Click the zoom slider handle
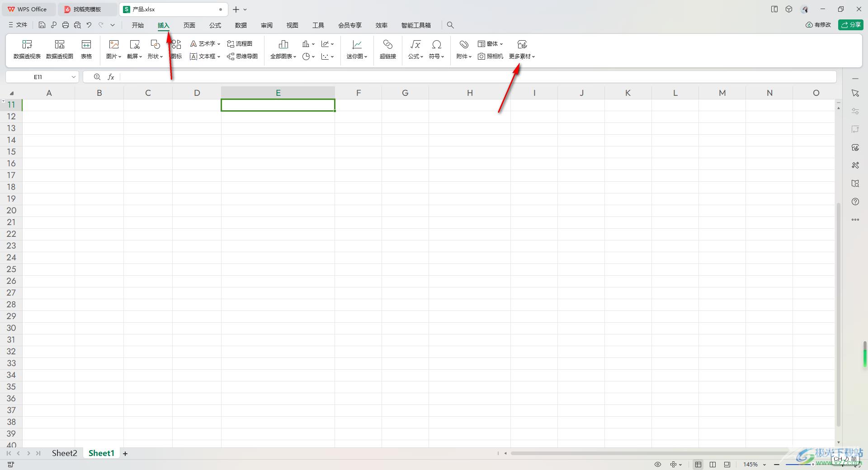Image resolution: width=868 pixels, height=470 pixels. [812, 465]
